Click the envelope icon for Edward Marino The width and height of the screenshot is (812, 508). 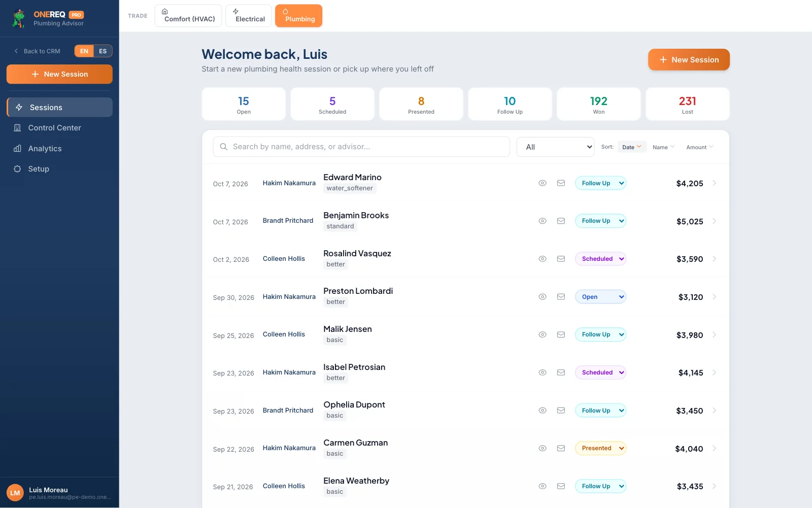pos(561,183)
